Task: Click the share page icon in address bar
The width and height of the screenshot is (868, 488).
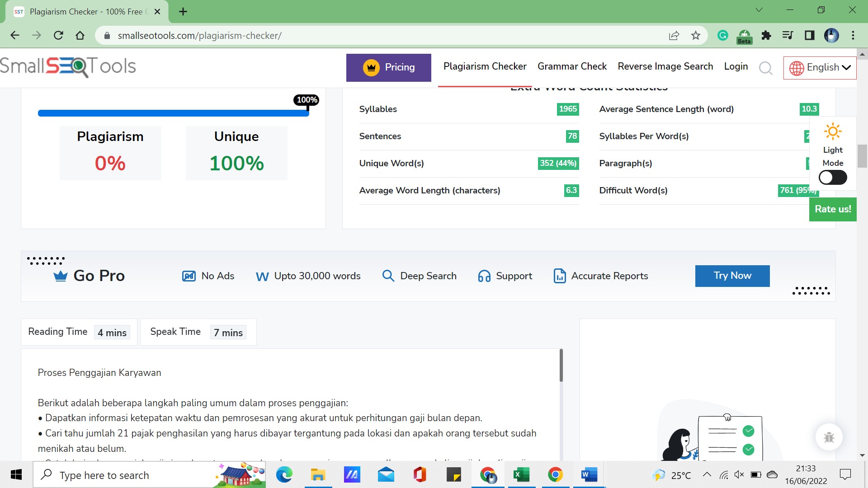Action: pyautogui.click(x=674, y=35)
